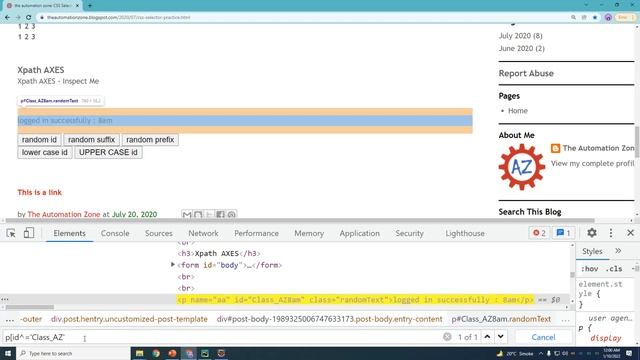Open the Network tab
Image resolution: width=640 pixels, height=360 pixels.
click(203, 233)
